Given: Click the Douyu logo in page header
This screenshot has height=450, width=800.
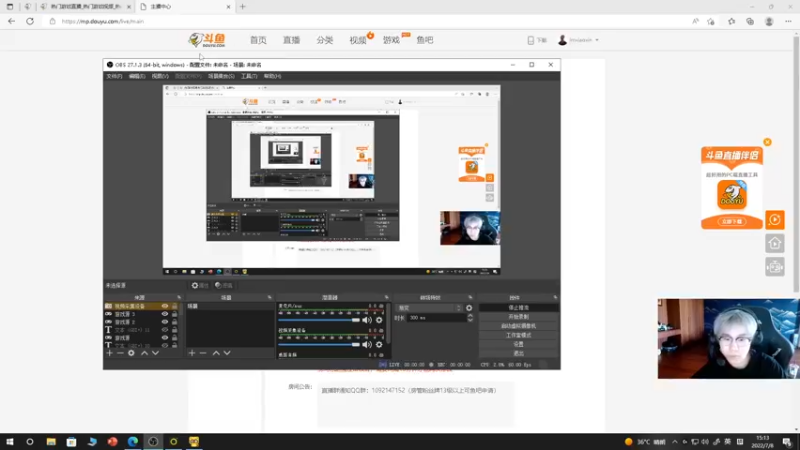Looking at the screenshot, I should coord(207,40).
